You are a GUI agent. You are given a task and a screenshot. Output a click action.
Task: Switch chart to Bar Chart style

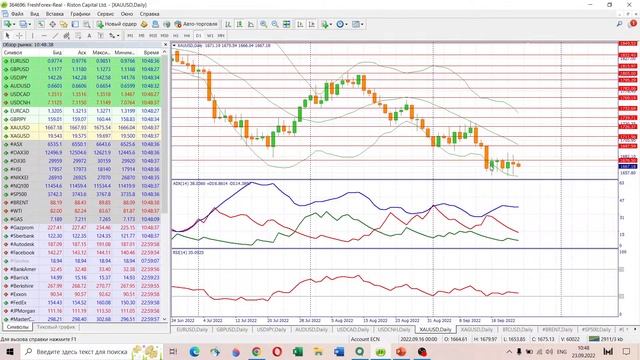pyautogui.click(x=228, y=24)
